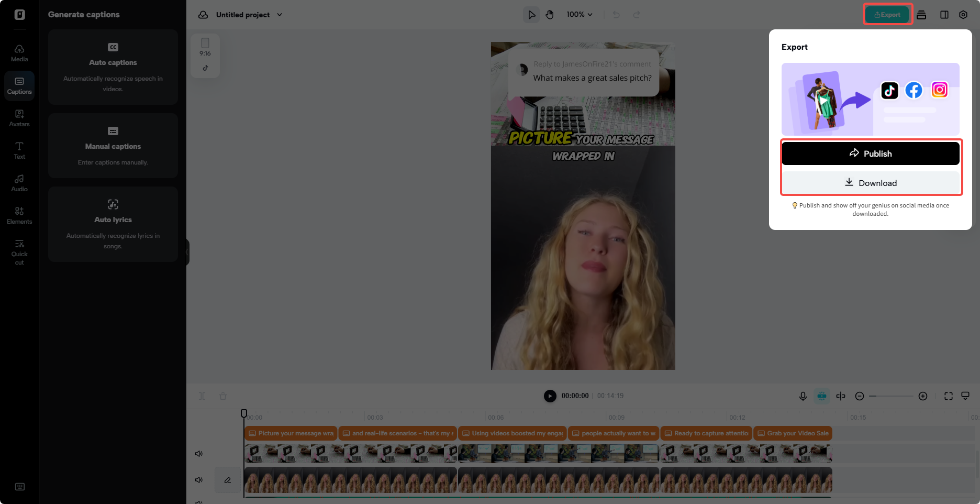
Task: Click the split clip icon on timeline toolbar
Action: (202, 396)
